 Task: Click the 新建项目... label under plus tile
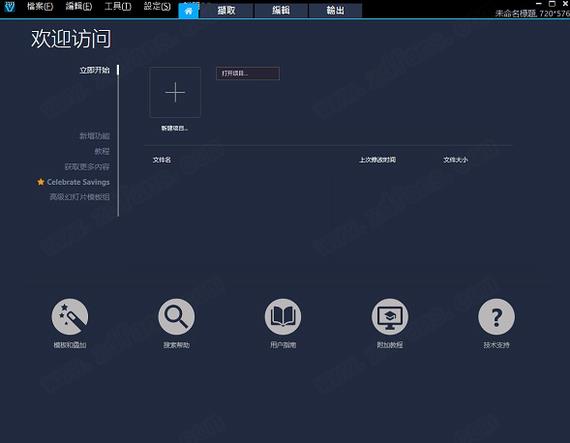[175, 128]
